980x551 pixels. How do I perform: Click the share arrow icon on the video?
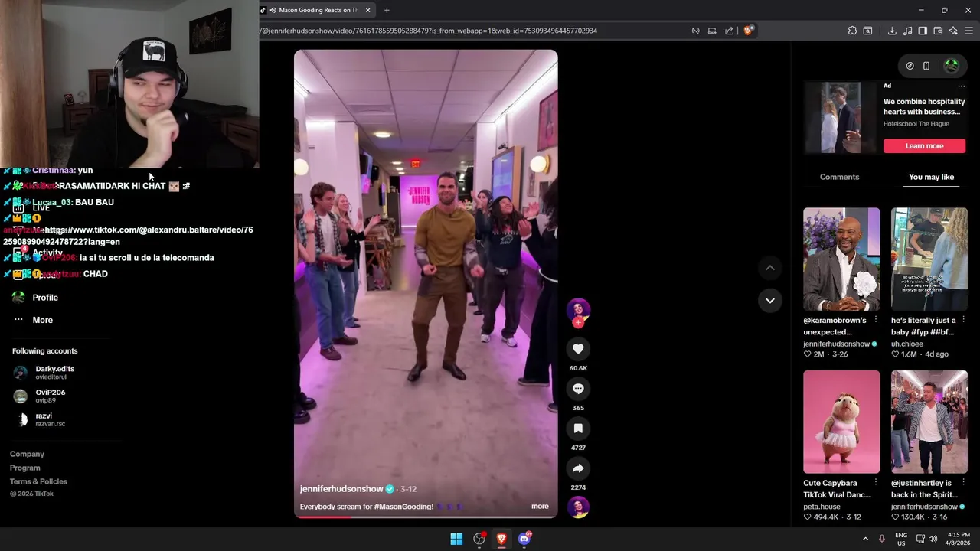point(578,468)
